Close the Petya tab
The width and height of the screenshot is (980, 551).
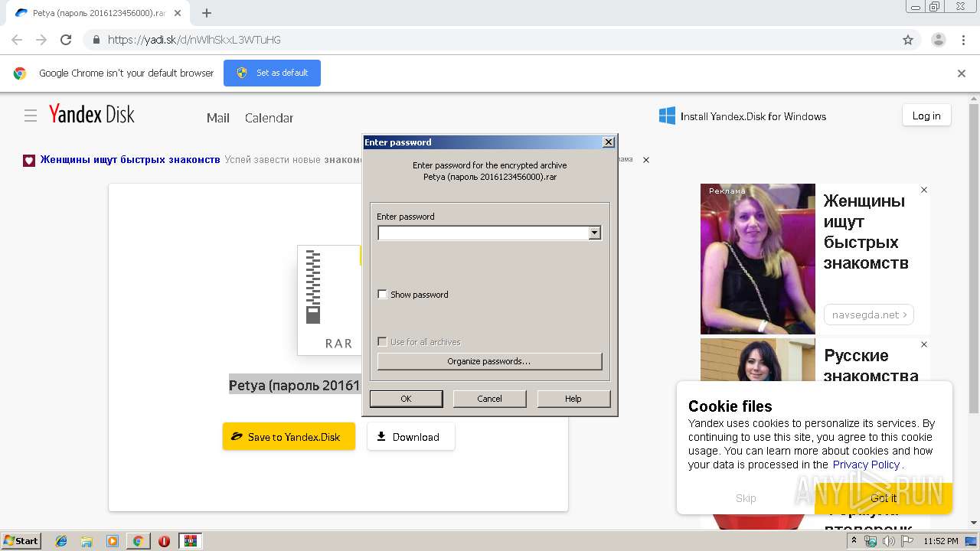click(x=178, y=13)
